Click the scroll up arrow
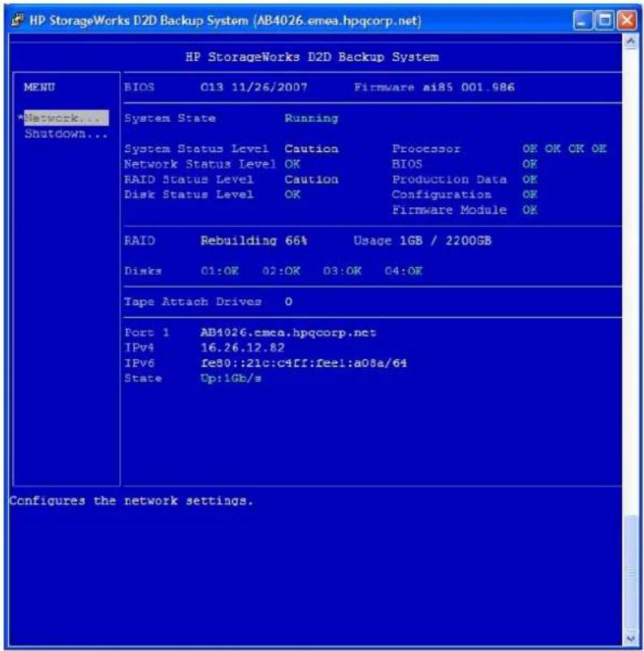 tap(631, 41)
